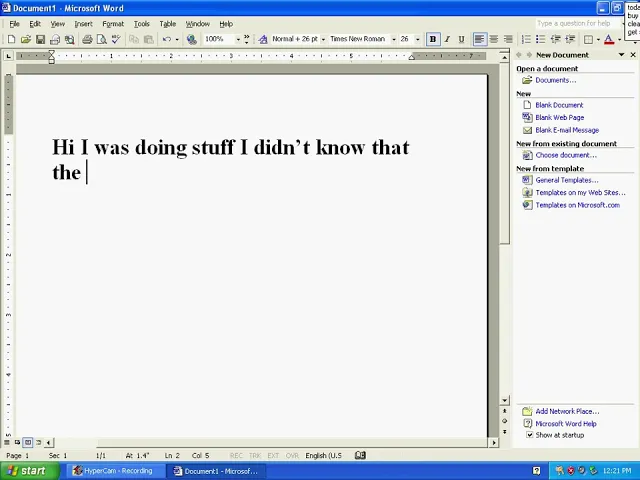
Task: Open the Format menu
Action: 112,24
